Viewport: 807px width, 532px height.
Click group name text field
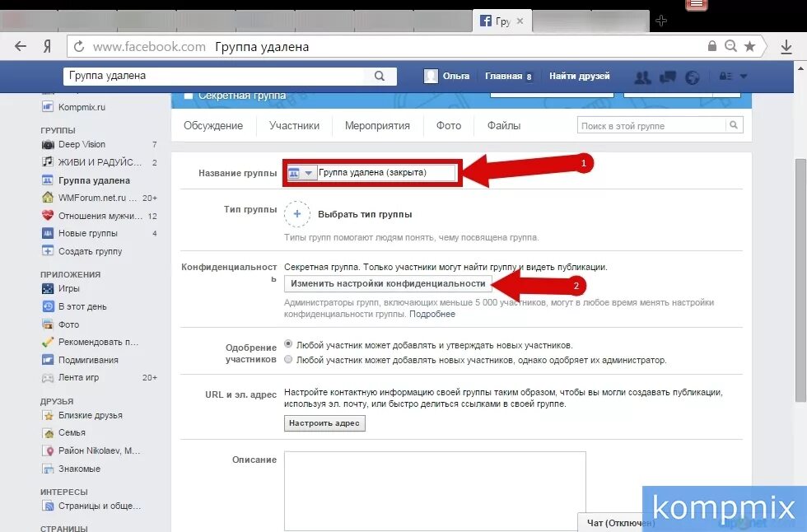pos(386,173)
